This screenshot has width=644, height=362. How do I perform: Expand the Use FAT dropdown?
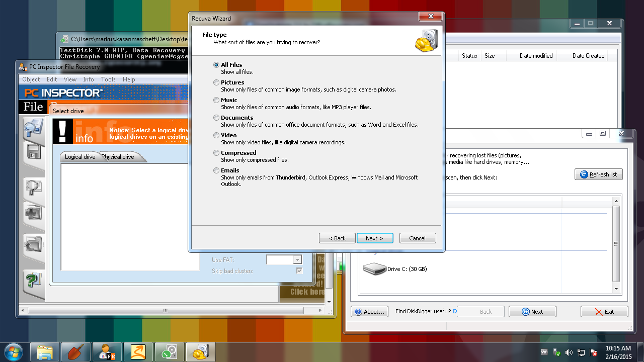[x=297, y=260]
